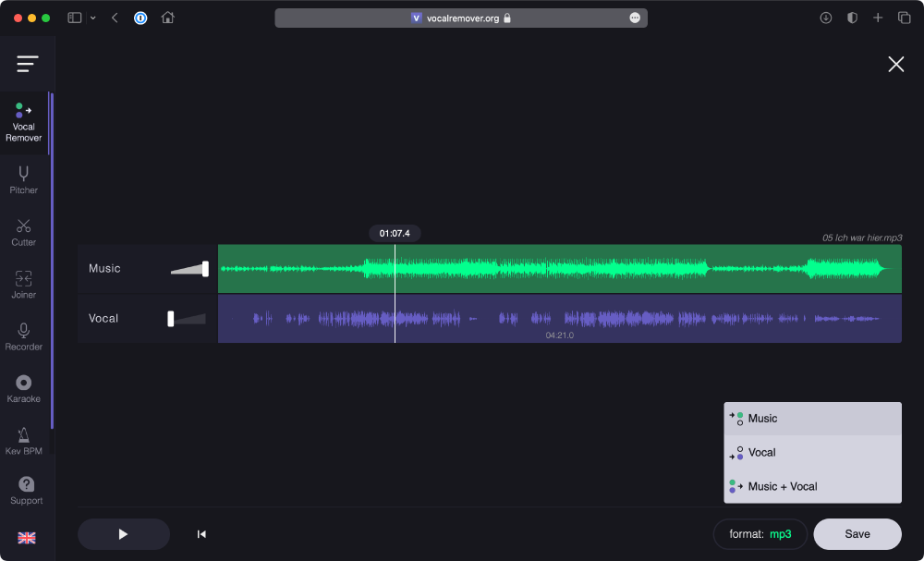Image resolution: width=924 pixels, height=561 pixels.
Task: Click the purple Vocal waveform track
Action: (560, 318)
